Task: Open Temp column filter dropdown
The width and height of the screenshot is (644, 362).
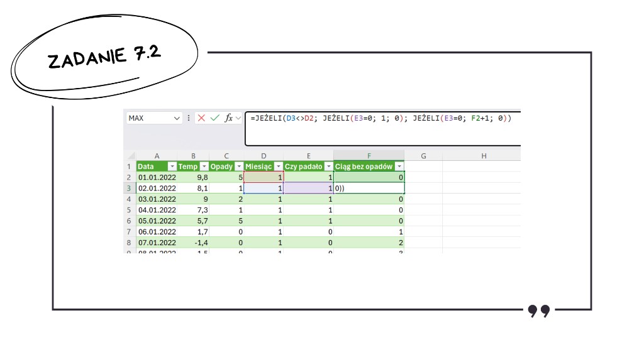Action: click(x=204, y=167)
